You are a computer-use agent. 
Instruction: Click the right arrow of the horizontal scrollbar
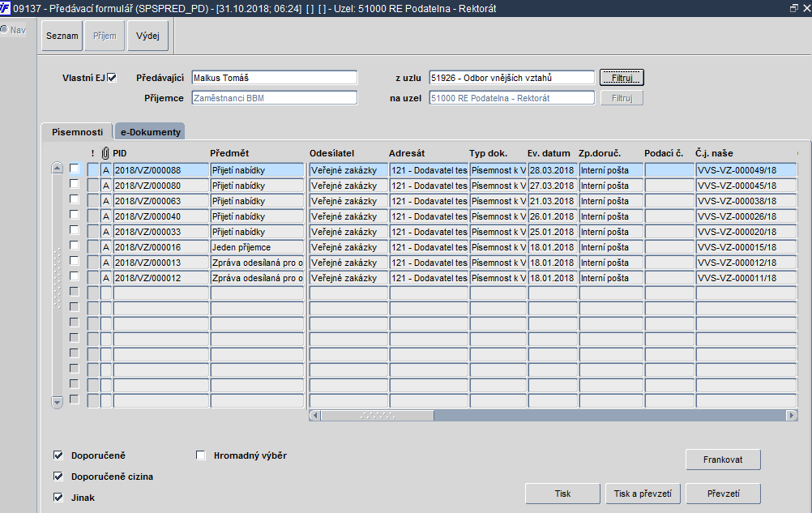click(791, 415)
